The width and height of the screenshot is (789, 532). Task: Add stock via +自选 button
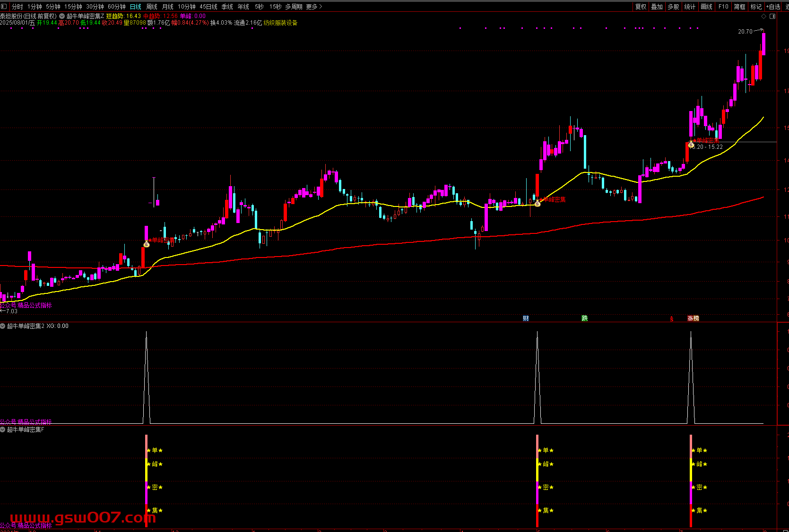tap(773, 7)
